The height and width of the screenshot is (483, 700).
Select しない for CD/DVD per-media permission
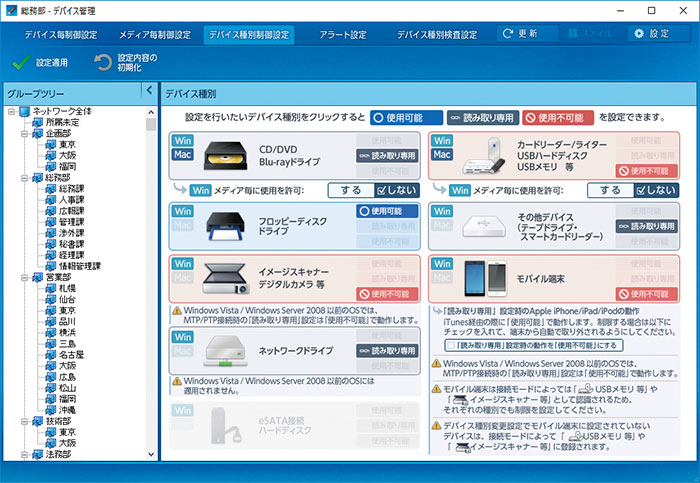[x=397, y=190]
